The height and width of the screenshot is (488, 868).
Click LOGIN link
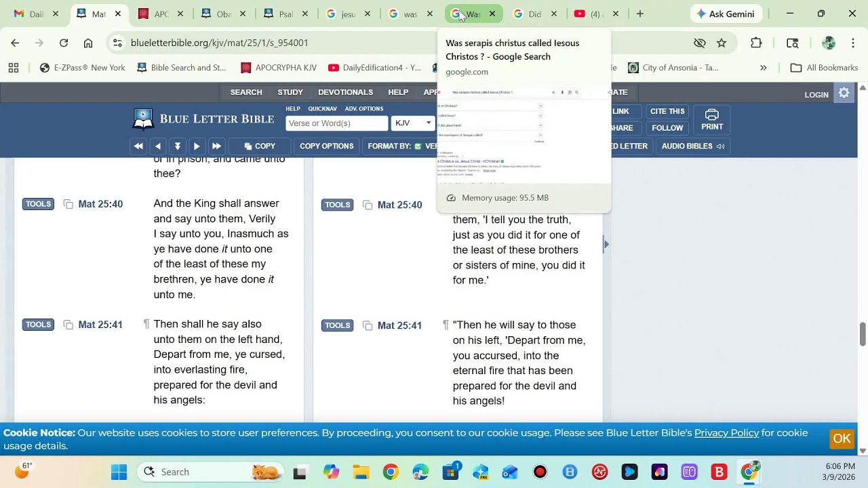coord(816,94)
